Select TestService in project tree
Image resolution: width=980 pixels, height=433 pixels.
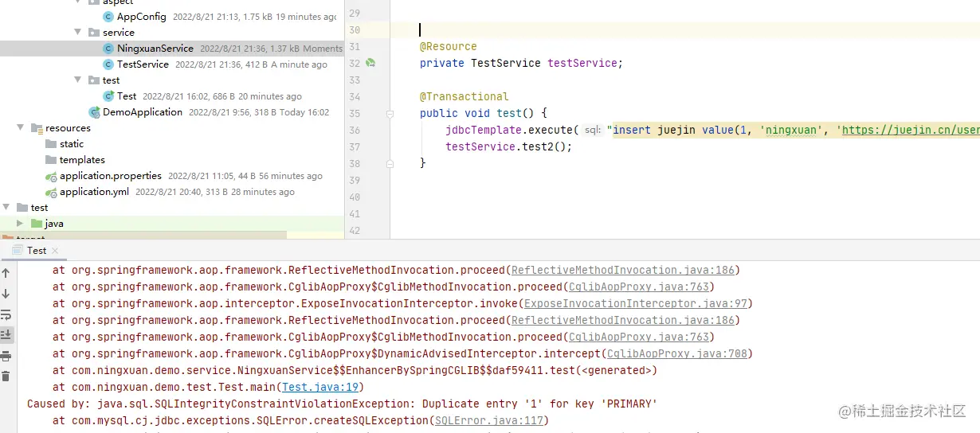point(143,64)
